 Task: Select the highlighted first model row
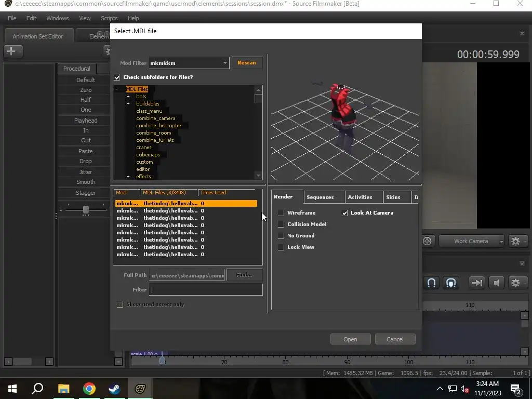186,203
